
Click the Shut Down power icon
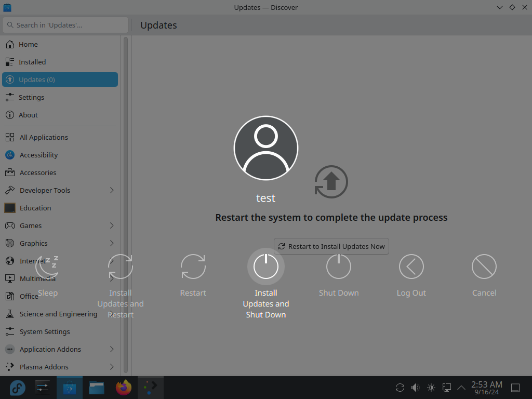[x=339, y=267]
